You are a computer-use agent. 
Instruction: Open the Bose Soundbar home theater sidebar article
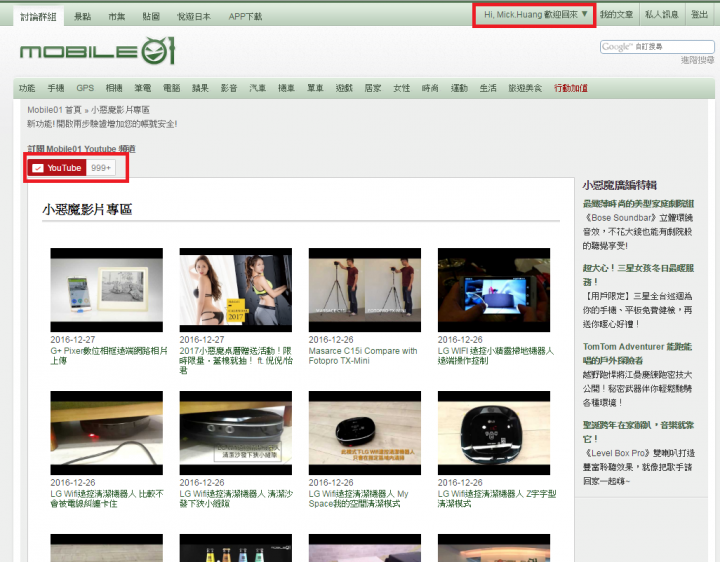[638, 203]
